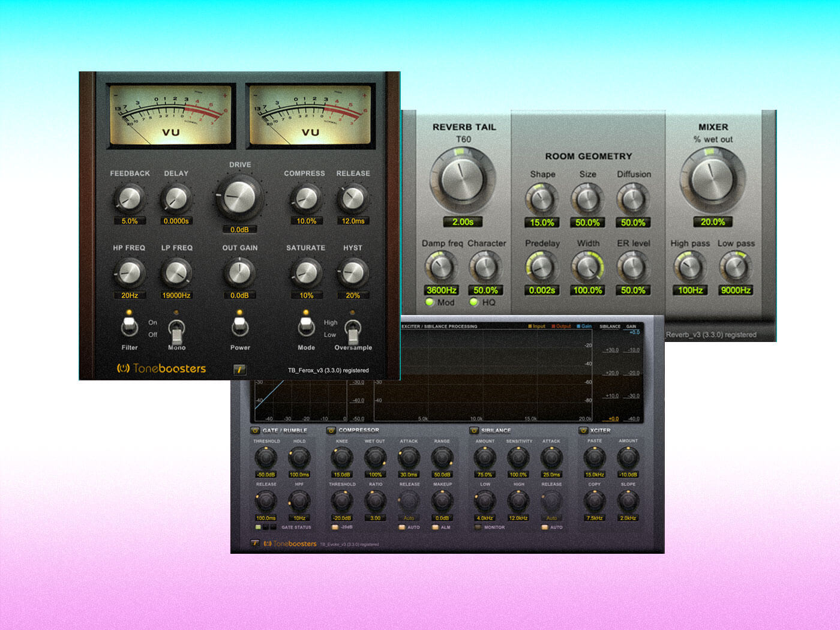This screenshot has width=840, height=630.
Task: Click the Saturate knob in Ferox
Action: [306, 273]
